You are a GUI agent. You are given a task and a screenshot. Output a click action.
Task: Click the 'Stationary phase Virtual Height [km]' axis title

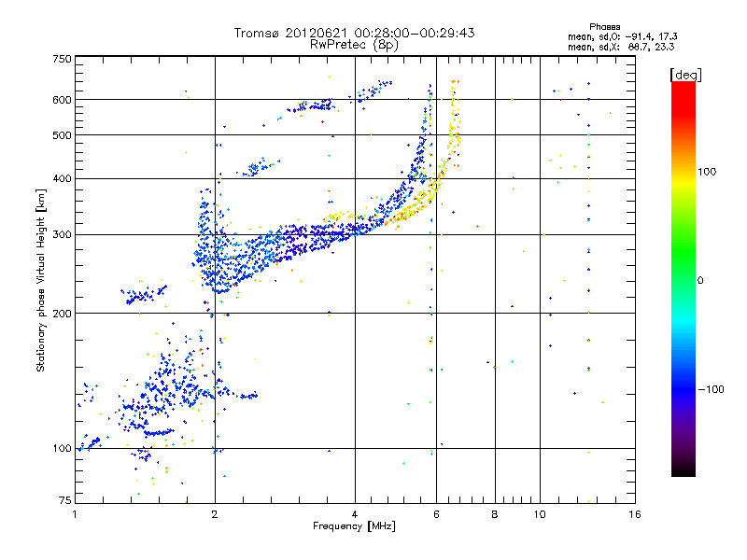pos(41,280)
